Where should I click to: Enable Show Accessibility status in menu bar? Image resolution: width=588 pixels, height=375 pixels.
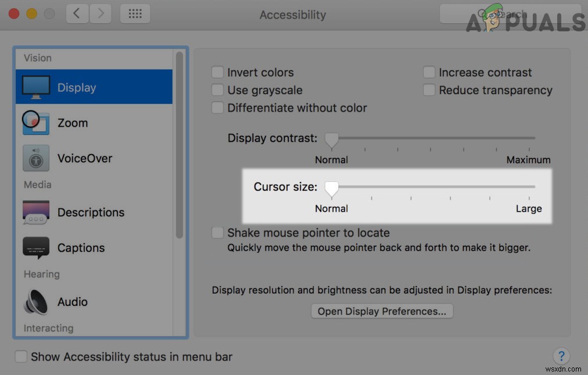[21, 356]
